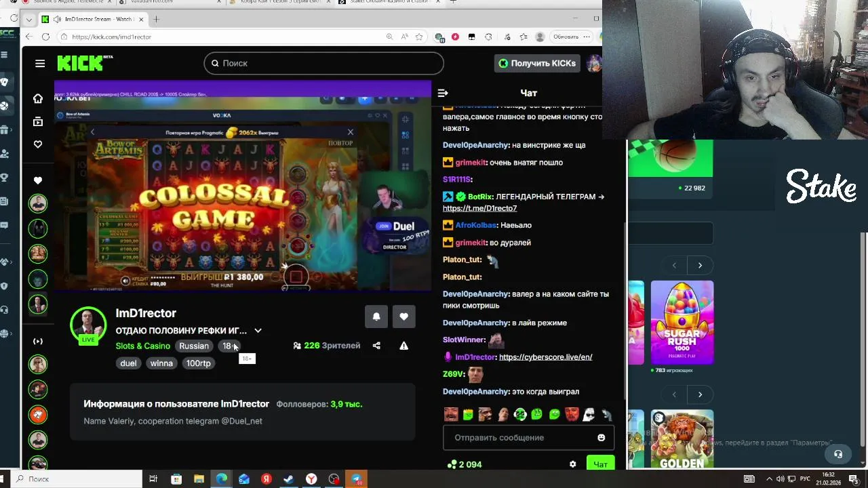Screen dimensions: 868x488
Task: Close the Pragmatic replay overlay in stream
Action: [x=350, y=132]
